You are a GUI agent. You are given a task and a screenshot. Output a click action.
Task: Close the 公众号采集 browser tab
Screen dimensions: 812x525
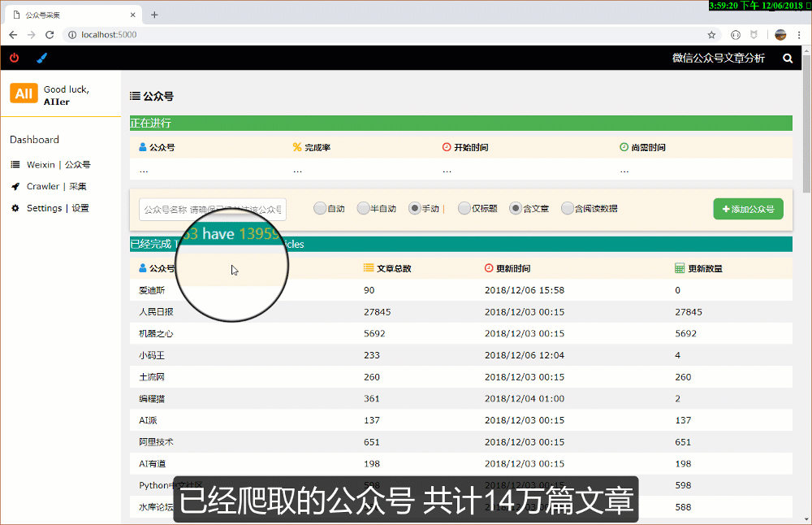pos(132,15)
